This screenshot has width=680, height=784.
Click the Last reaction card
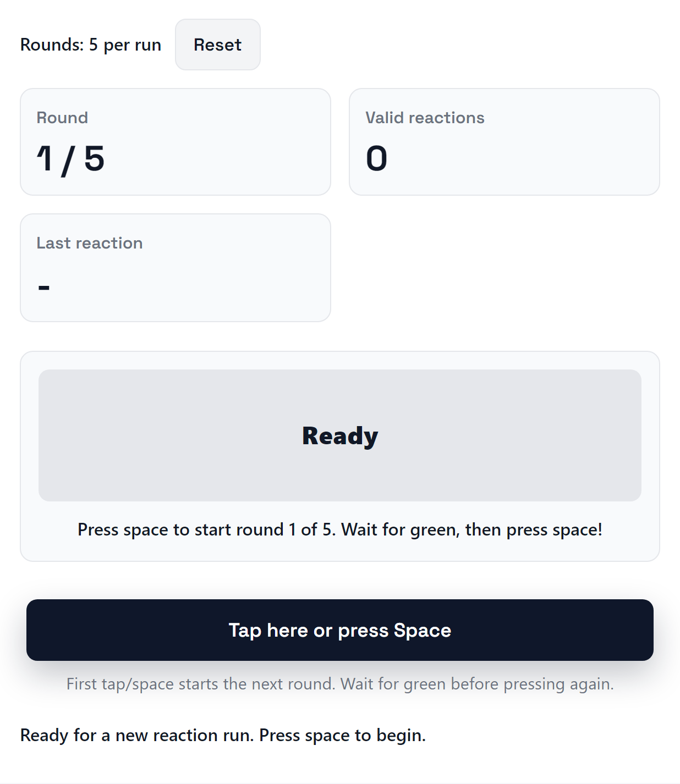pos(175,268)
